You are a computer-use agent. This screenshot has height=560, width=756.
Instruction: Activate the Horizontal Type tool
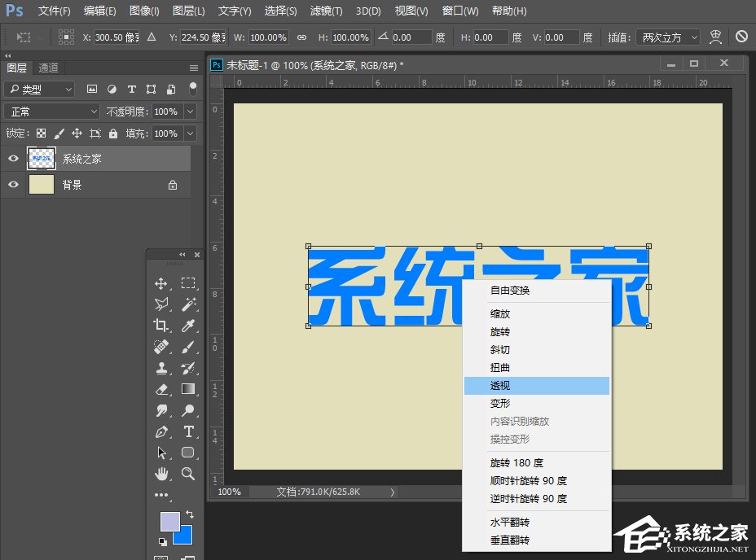point(187,430)
